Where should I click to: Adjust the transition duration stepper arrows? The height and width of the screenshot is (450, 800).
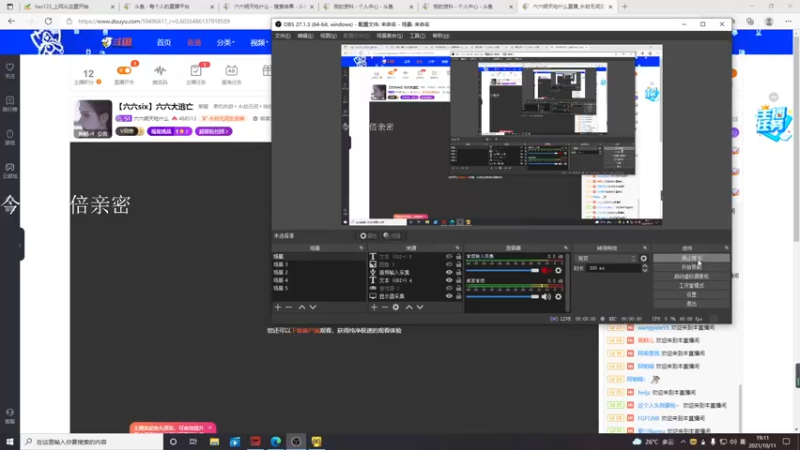644,268
